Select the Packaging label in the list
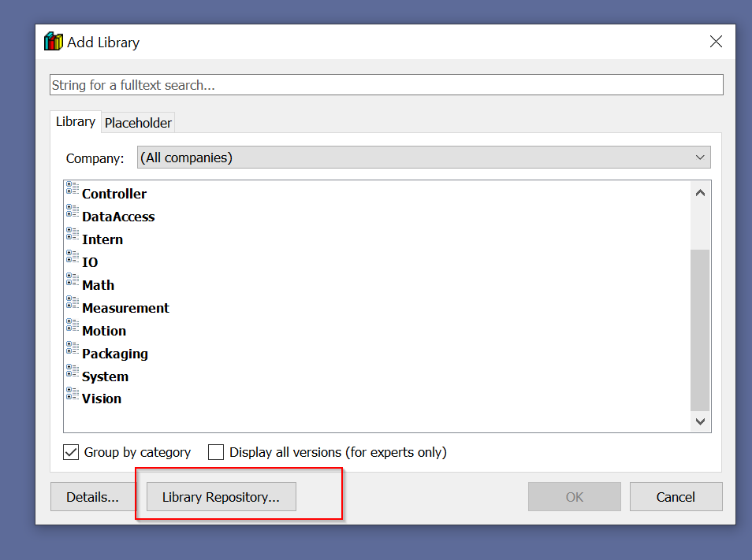The image size is (752, 560). coord(115,354)
